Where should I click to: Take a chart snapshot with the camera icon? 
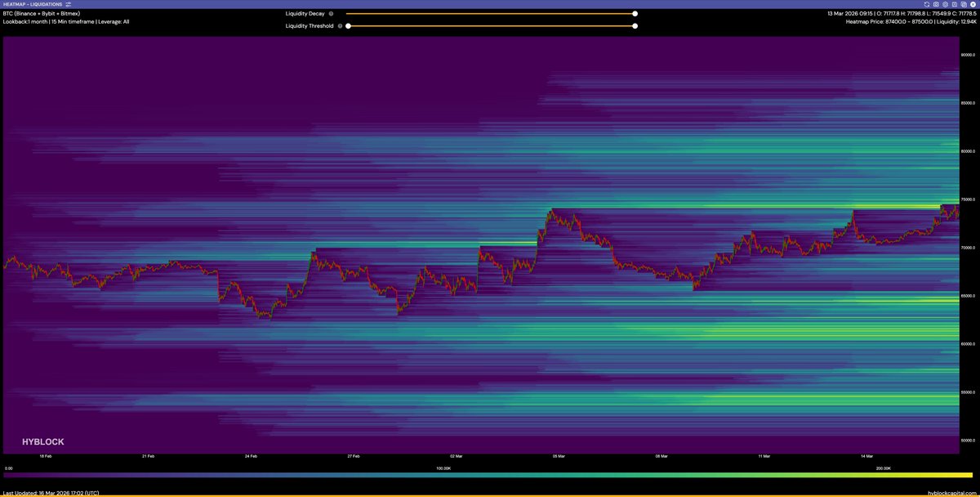coord(936,4)
